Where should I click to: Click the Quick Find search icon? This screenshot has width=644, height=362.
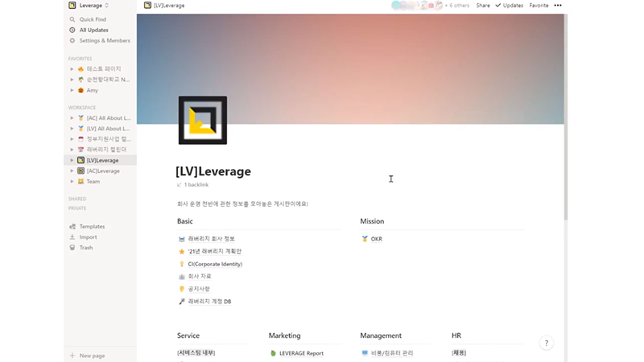(72, 19)
